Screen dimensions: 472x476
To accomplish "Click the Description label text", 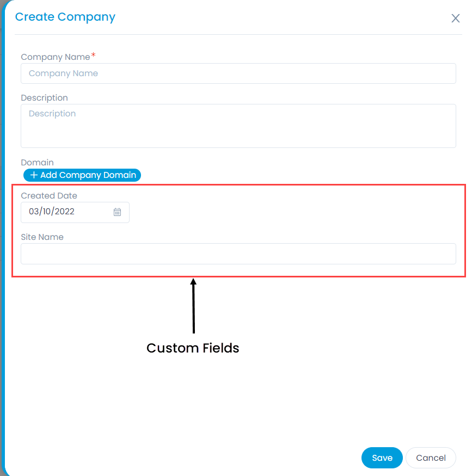I will pos(44,97).
